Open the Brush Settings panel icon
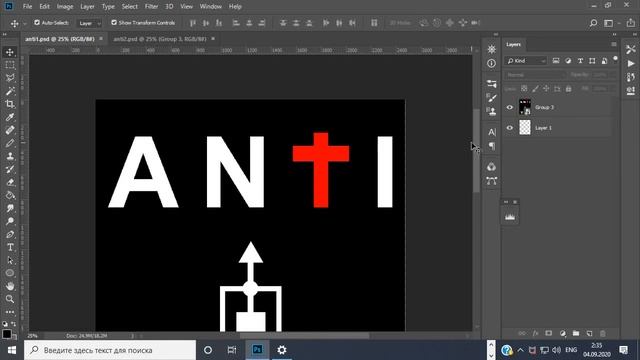Viewport: 640px width, 360px height. point(491,98)
